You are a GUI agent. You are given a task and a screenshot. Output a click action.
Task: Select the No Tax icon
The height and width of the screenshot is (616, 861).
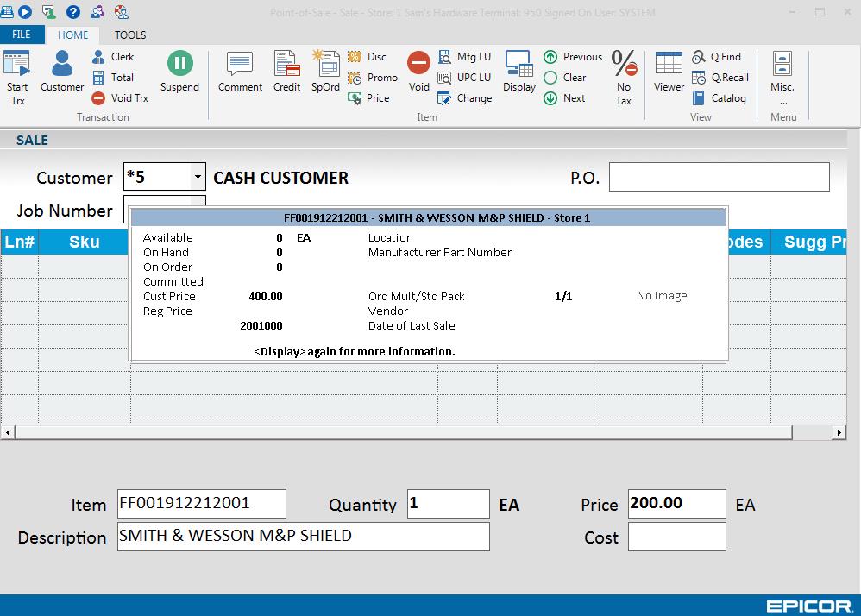coord(624,76)
